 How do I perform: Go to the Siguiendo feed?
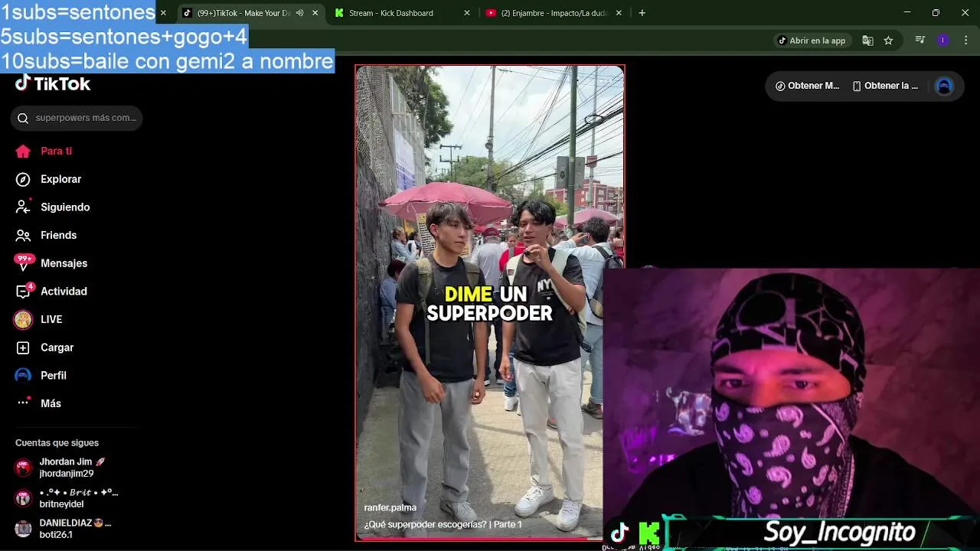pyautogui.click(x=65, y=207)
